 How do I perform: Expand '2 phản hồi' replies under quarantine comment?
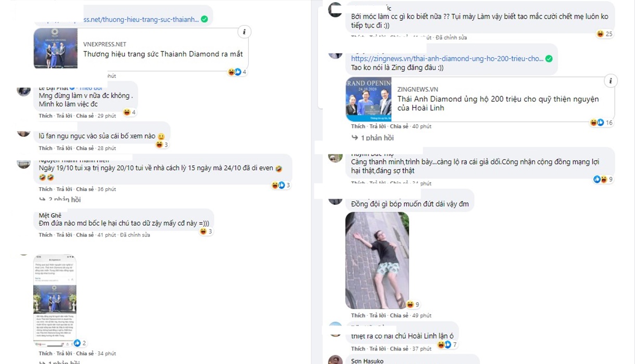pyautogui.click(x=60, y=199)
